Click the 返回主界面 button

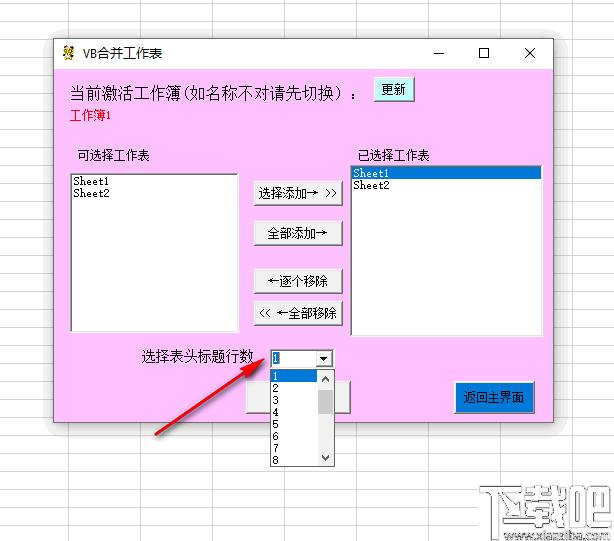tap(494, 397)
